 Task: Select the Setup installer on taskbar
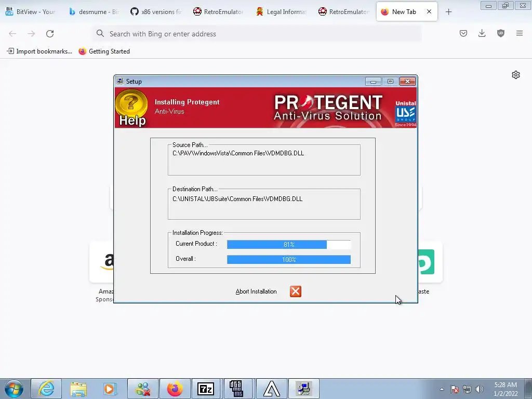303,389
